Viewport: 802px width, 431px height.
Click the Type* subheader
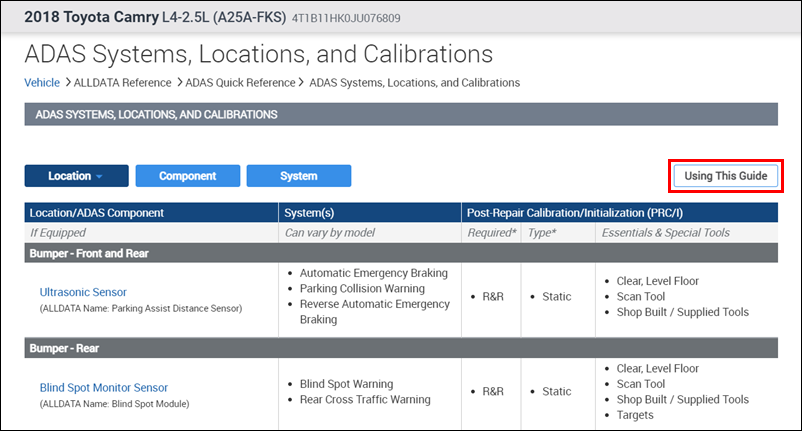pyautogui.click(x=542, y=233)
